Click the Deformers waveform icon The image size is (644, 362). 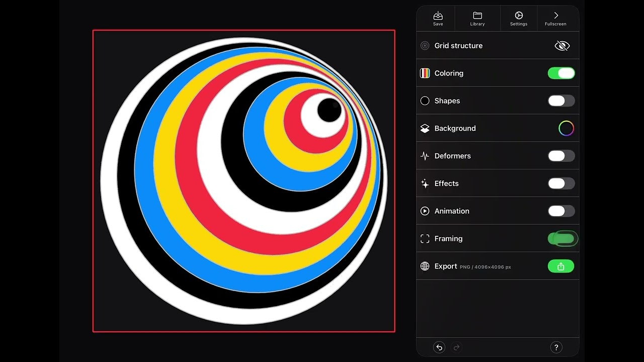point(424,156)
